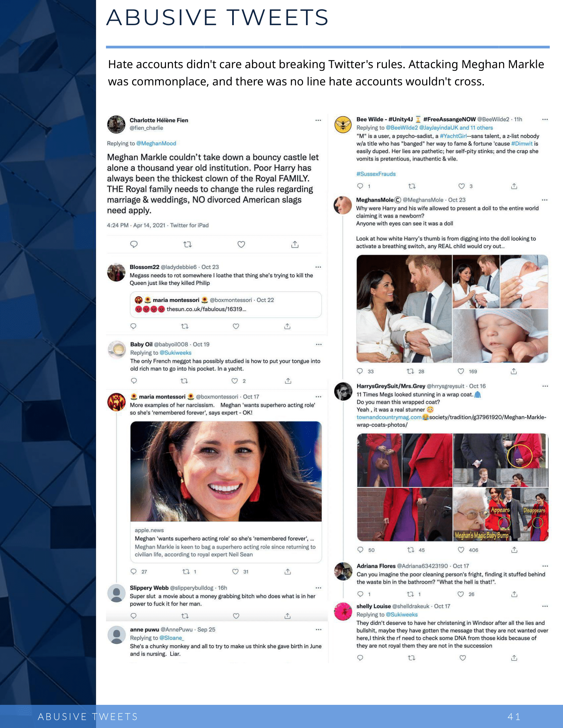
Task: Open the #SussexFrauds hashtag
Action: [376, 174]
